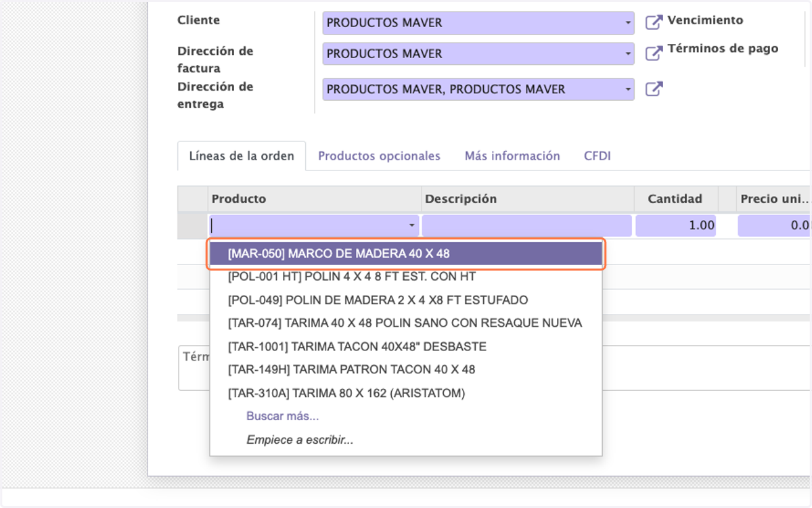Click the Producto field dropdown arrow
This screenshot has width=812, height=508.
412,225
